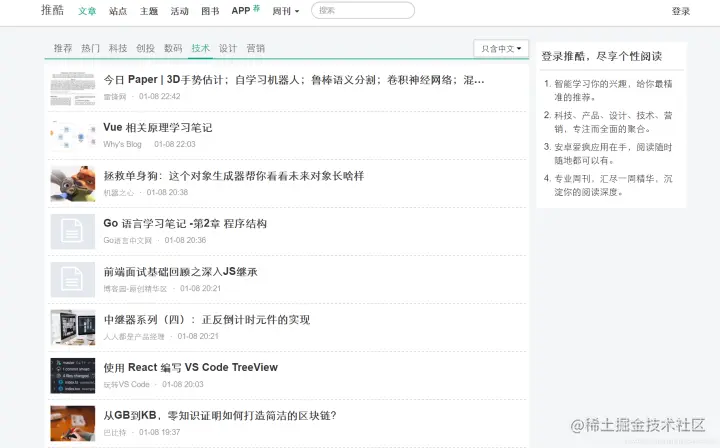Open article 前端面试基础回顾之深入JS继承
The image size is (720, 448).
180,272
